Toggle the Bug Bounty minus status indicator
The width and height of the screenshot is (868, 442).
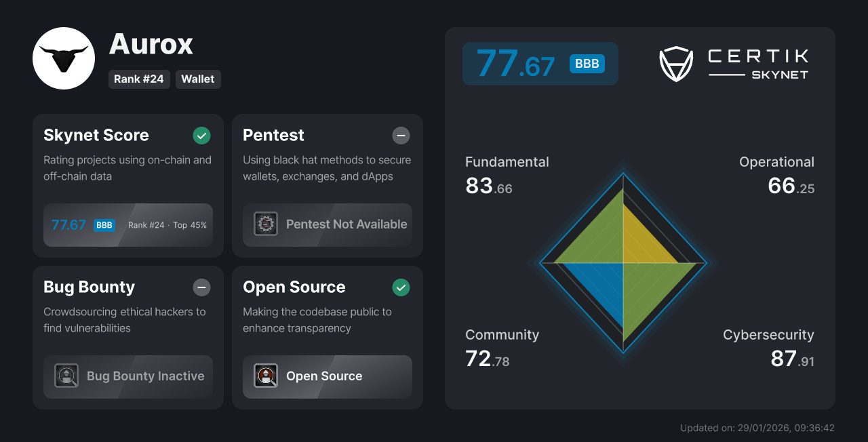point(201,287)
